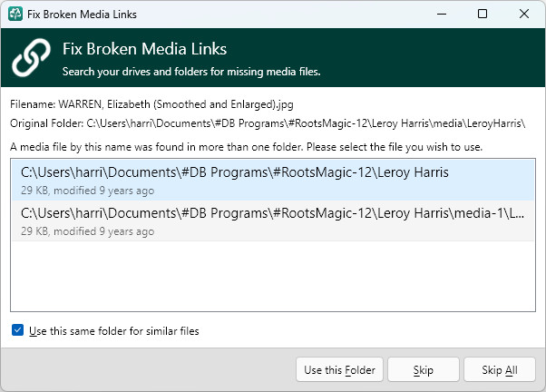The height and width of the screenshot is (392, 546).
Task: Click the RootsMagic app icon in title bar
Action: pos(15,14)
